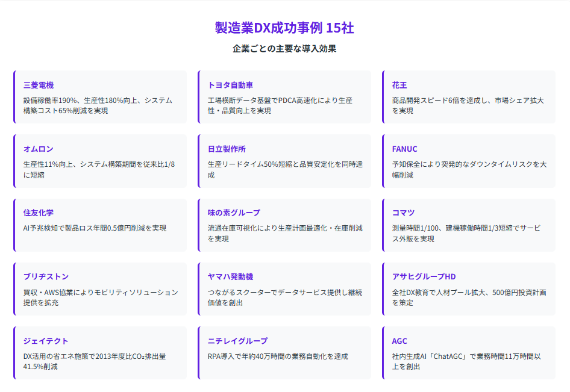
Task: Select the ニチレイグループ card title
Action: click(x=237, y=340)
